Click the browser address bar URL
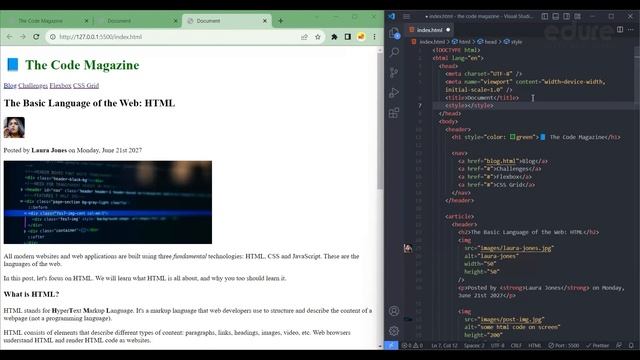 [100, 37]
